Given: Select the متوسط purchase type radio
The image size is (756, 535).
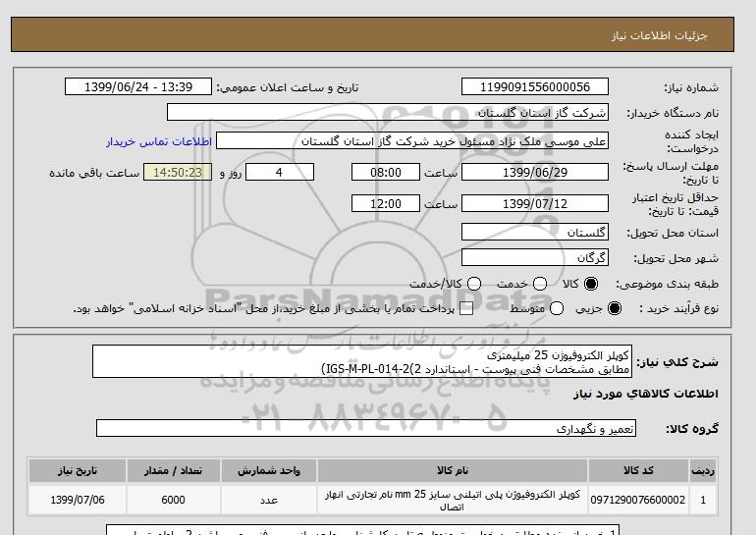Looking at the screenshot, I should 557,308.
